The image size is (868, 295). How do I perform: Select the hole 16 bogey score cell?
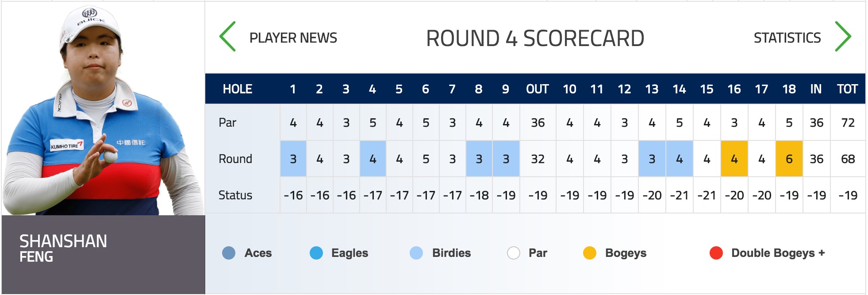tap(734, 159)
